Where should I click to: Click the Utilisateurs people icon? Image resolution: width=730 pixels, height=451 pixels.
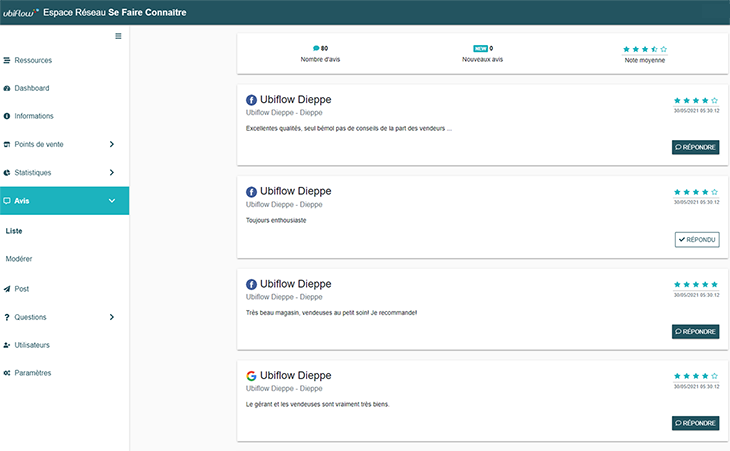pyautogui.click(x=7, y=345)
